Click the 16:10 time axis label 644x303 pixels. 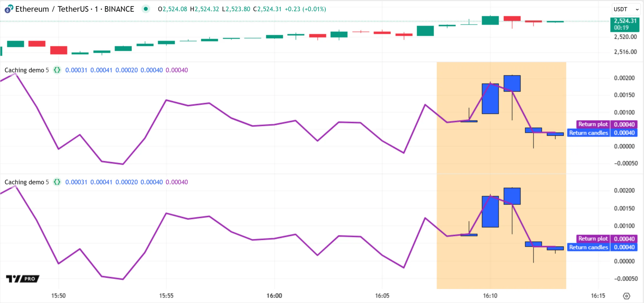pyautogui.click(x=490, y=296)
